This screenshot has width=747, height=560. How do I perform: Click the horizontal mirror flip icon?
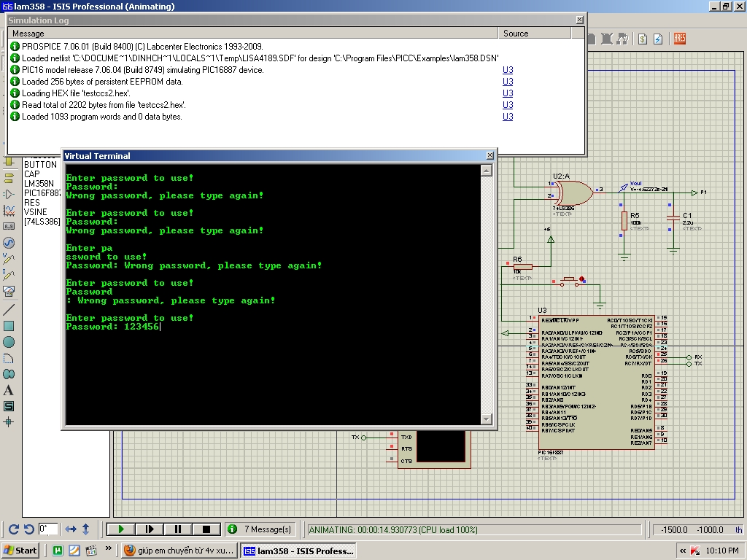tap(71, 529)
